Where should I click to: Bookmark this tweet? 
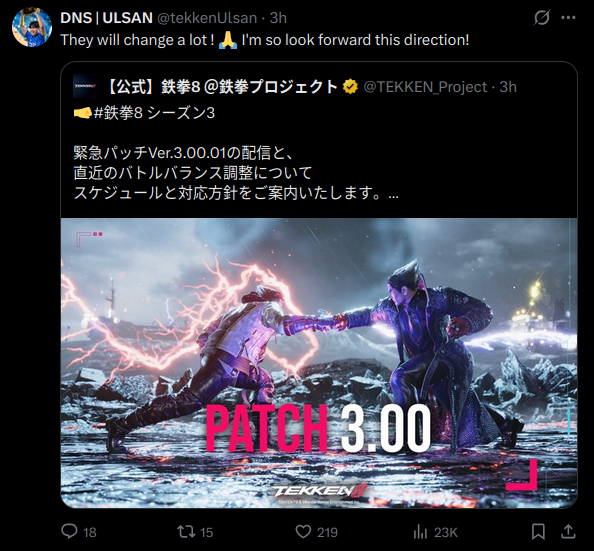pyautogui.click(x=538, y=531)
